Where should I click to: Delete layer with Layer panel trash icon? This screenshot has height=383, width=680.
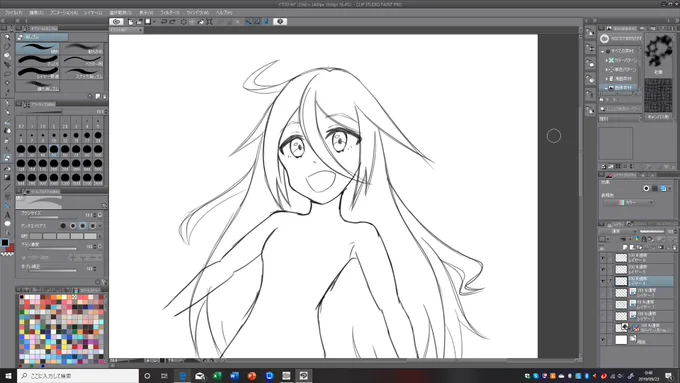coord(674,247)
